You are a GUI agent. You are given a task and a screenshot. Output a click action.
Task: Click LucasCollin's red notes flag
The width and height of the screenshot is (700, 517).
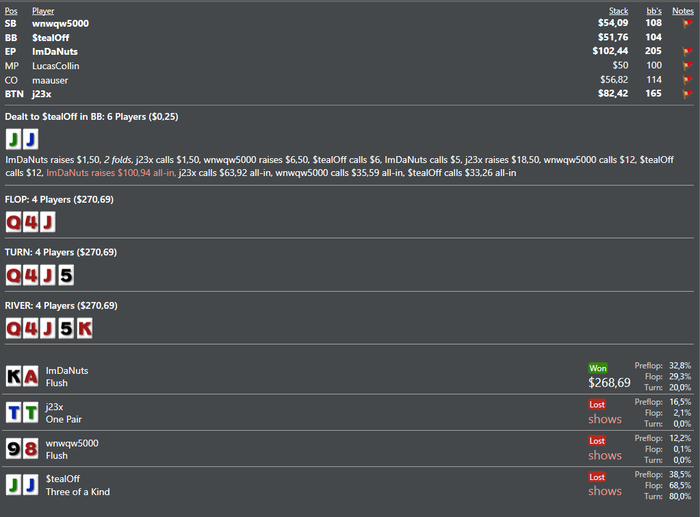[x=687, y=65]
